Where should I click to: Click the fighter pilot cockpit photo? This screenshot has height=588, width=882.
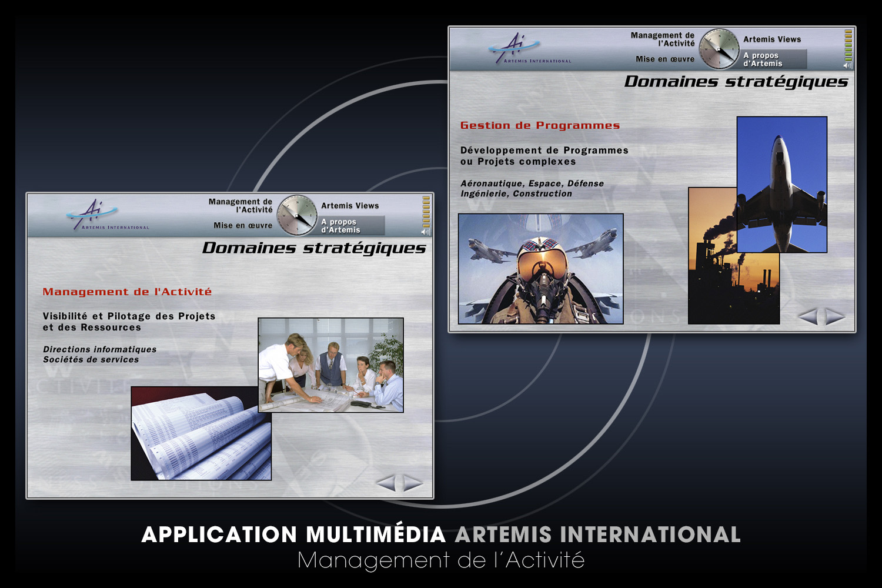click(540, 269)
